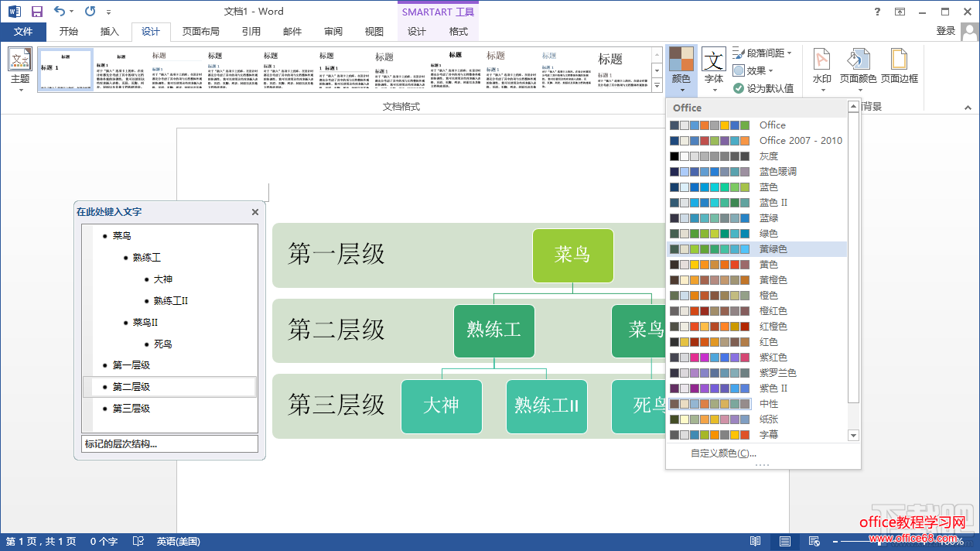980x551 pixels.
Task: Click the 字体 fonts icon
Action: (713, 66)
